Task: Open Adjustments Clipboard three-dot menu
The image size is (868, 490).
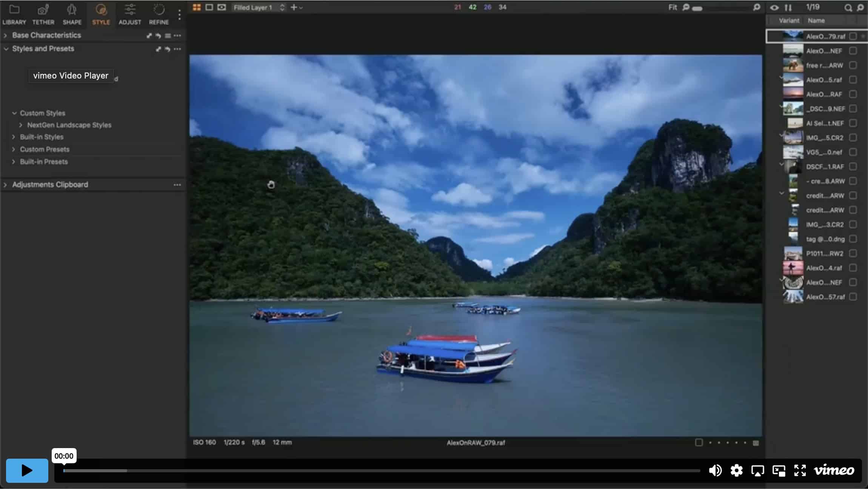Action: click(177, 185)
